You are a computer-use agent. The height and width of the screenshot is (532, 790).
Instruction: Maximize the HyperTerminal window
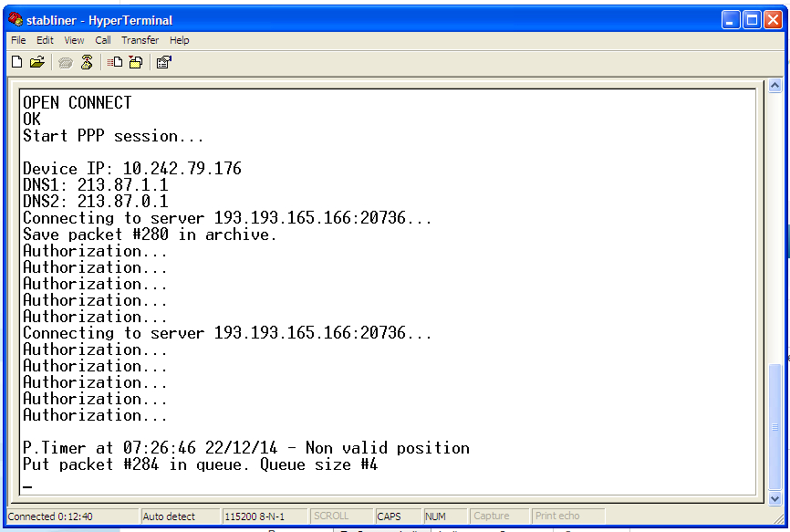[753, 19]
